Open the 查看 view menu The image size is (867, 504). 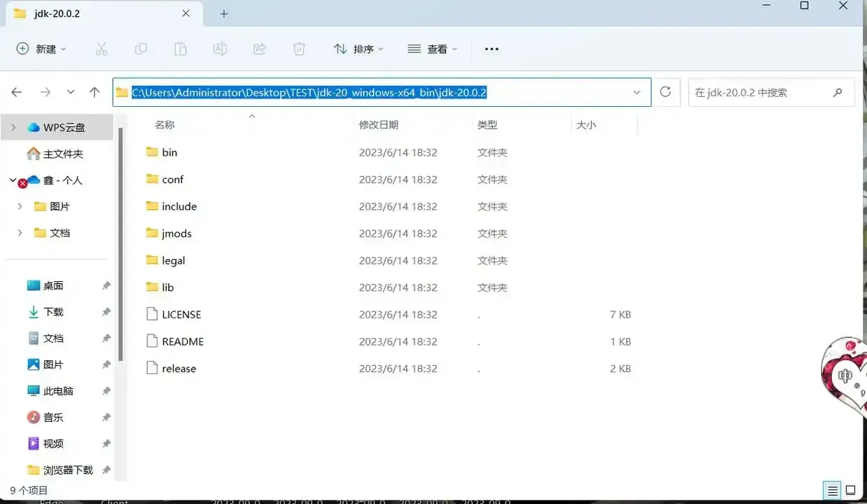click(x=433, y=49)
